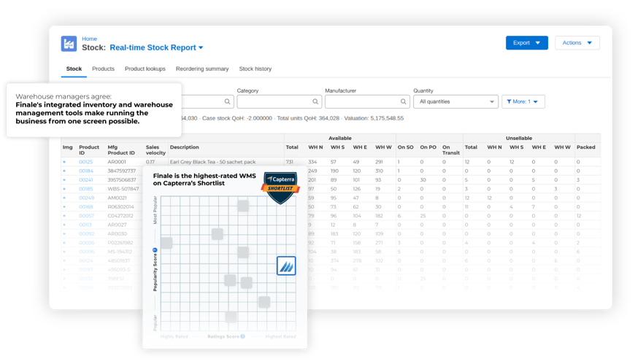The height and width of the screenshot is (364, 638).
Task: Click the image dot for product 00249
Action: (64, 198)
